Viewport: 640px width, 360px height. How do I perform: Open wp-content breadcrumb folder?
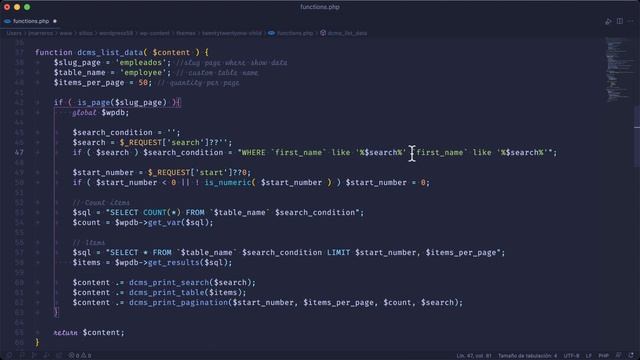[154, 33]
